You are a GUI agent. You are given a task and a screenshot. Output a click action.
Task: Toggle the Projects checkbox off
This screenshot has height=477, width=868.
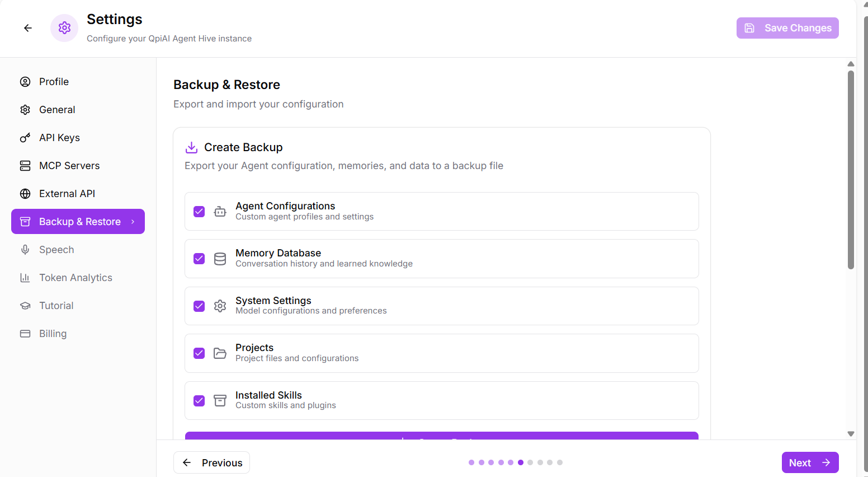pyautogui.click(x=199, y=353)
